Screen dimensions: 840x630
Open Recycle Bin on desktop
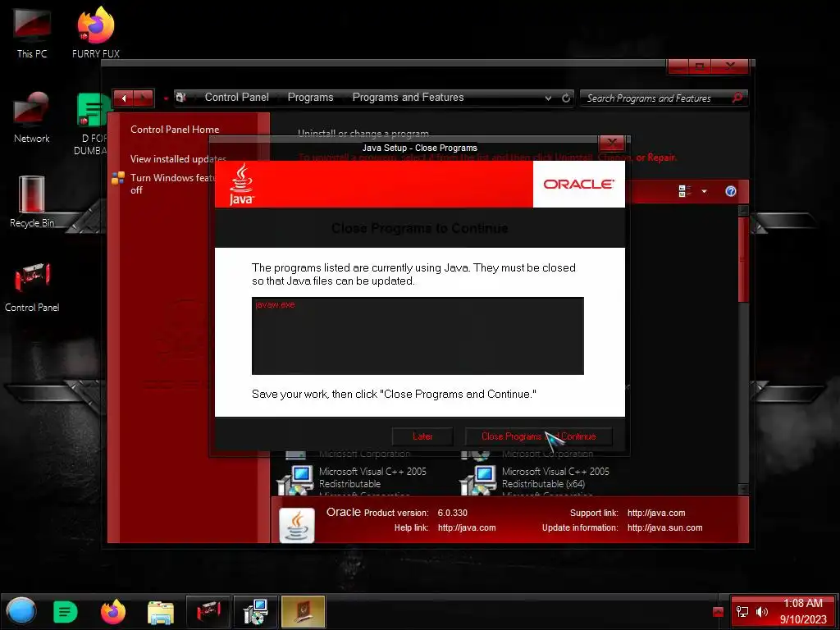click(32, 202)
